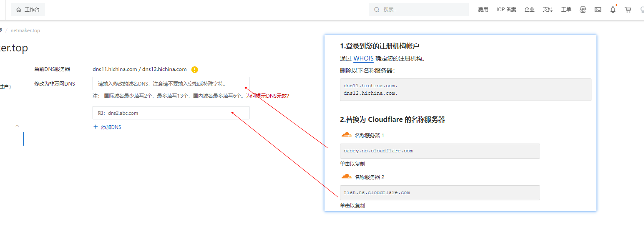Click the current DNS servers text dns11.hichina.com / dns12.hichina.com
This screenshot has height=250, width=644.
tap(140, 69)
